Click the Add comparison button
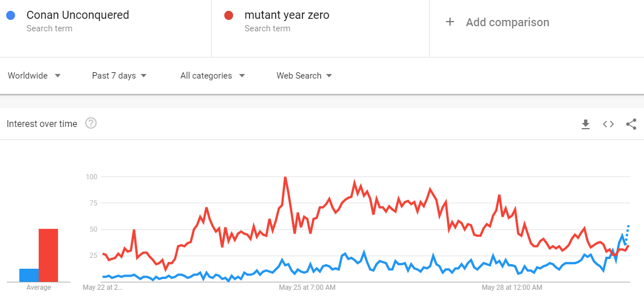The height and width of the screenshot is (304, 644). (497, 22)
